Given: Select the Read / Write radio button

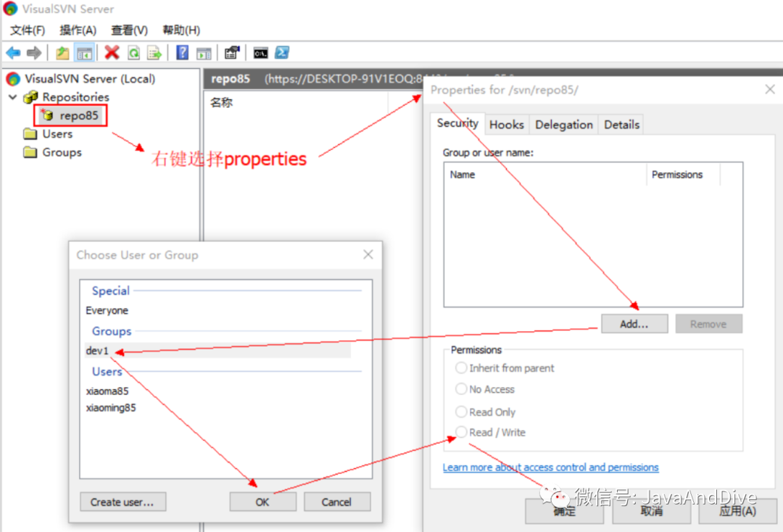Looking at the screenshot, I should click(461, 432).
